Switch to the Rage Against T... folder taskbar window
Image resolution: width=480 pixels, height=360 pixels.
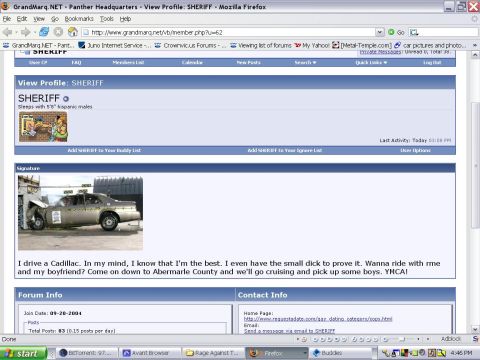point(213,353)
